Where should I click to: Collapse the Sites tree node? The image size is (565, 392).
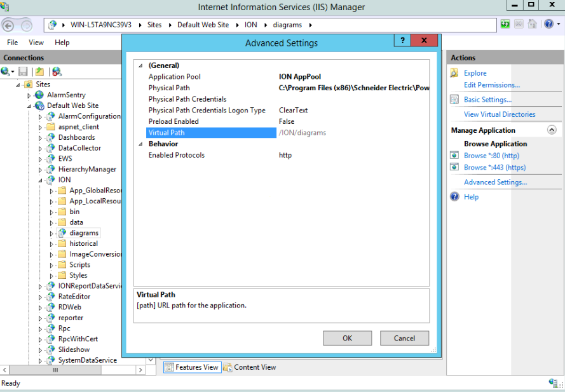(x=18, y=85)
